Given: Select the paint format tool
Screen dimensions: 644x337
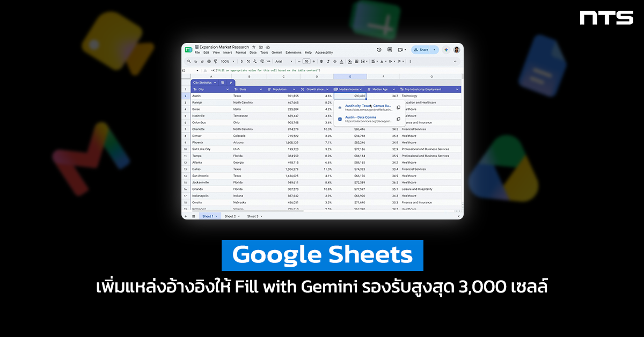Looking at the screenshot, I should 215,61.
